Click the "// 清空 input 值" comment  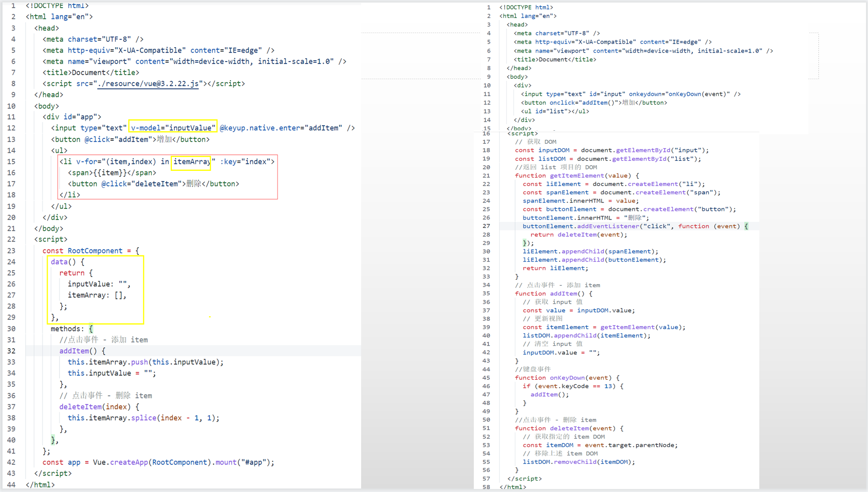553,344
